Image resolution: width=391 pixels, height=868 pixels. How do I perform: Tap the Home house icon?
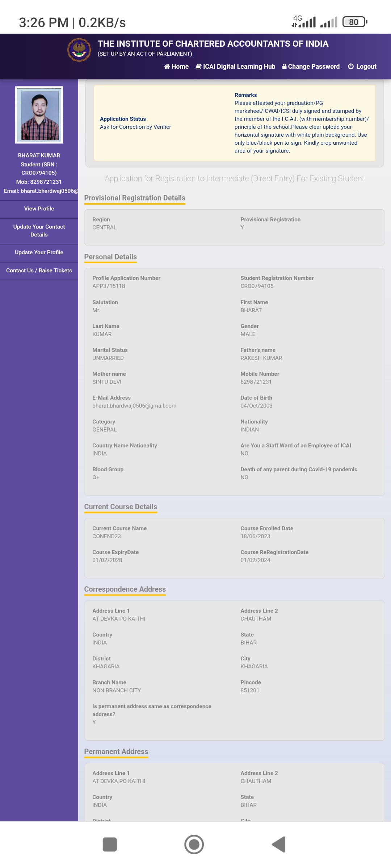point(167,67)
